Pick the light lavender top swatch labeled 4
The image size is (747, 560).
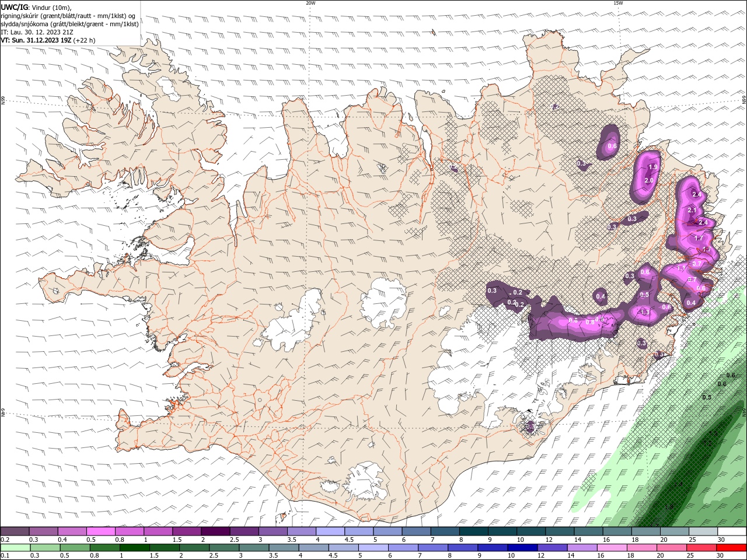(x=330, y=531)
